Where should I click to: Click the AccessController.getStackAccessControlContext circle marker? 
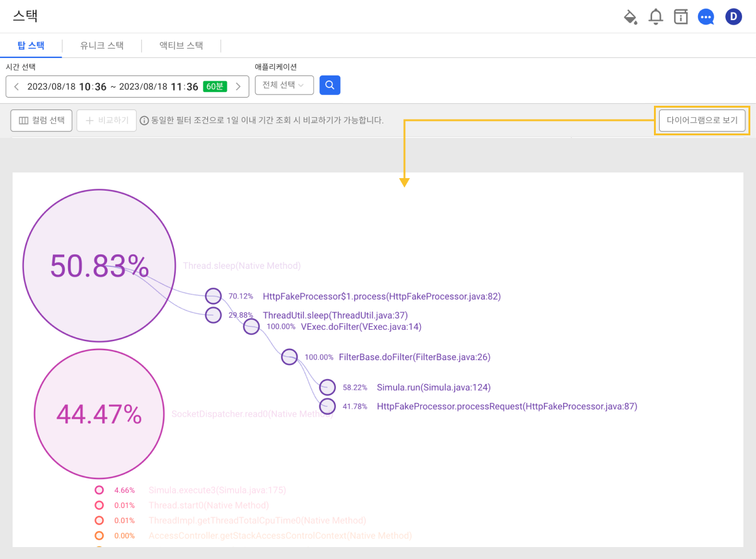pos(99,536)
